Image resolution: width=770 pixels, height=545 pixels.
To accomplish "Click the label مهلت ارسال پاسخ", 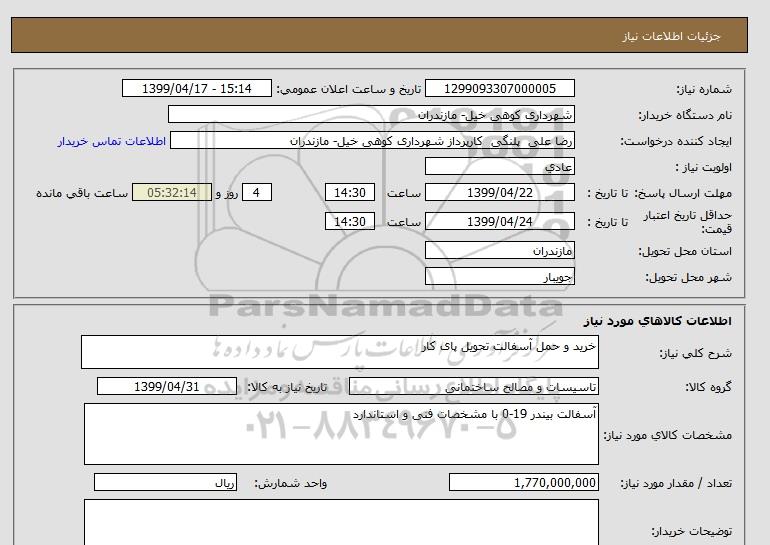I will coord(682,193).
